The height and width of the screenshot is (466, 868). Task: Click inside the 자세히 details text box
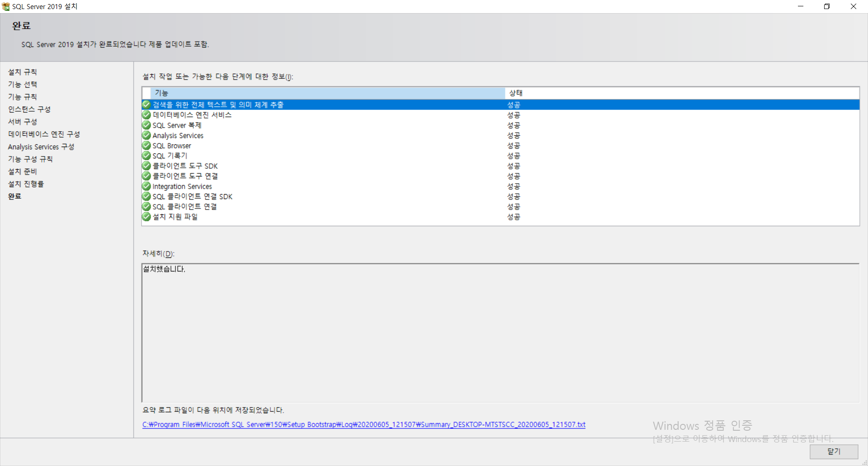click(x=500, y=333)
